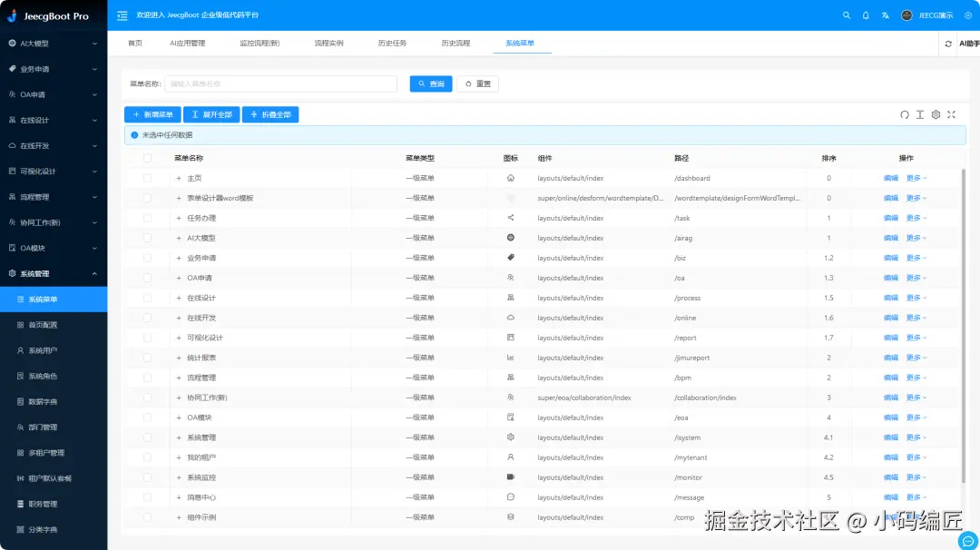Switch to the 流程实例 tab
Image resolution: width=980 pixels, height=550 pixels.
pos(328,44)
